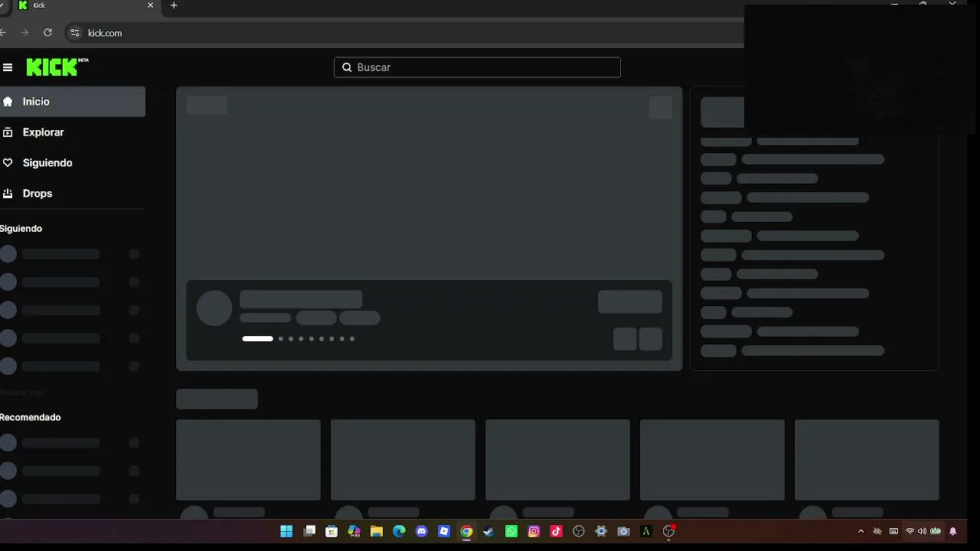Open a new browser tab

(x=174, y=5)
